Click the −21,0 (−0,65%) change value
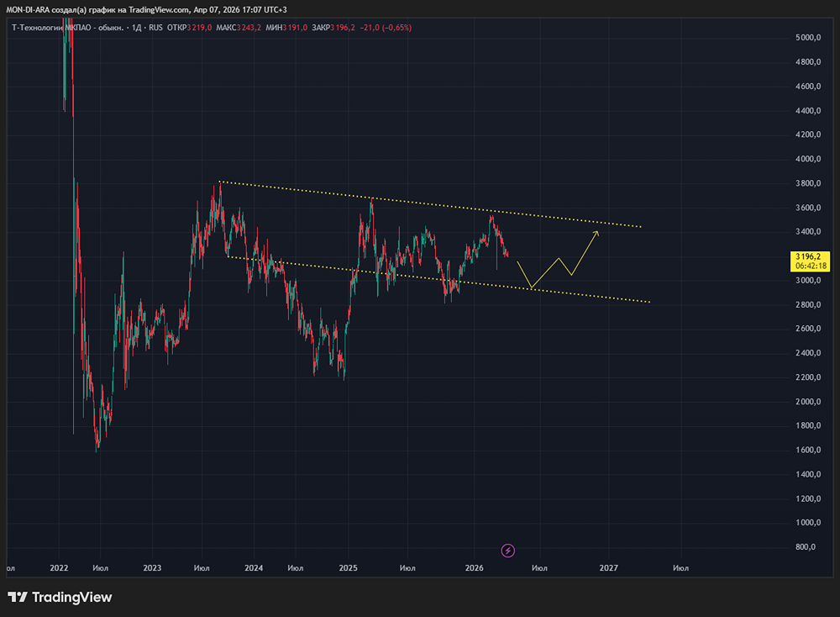Viewport: 840px width, 617px height. pos(386,28)
